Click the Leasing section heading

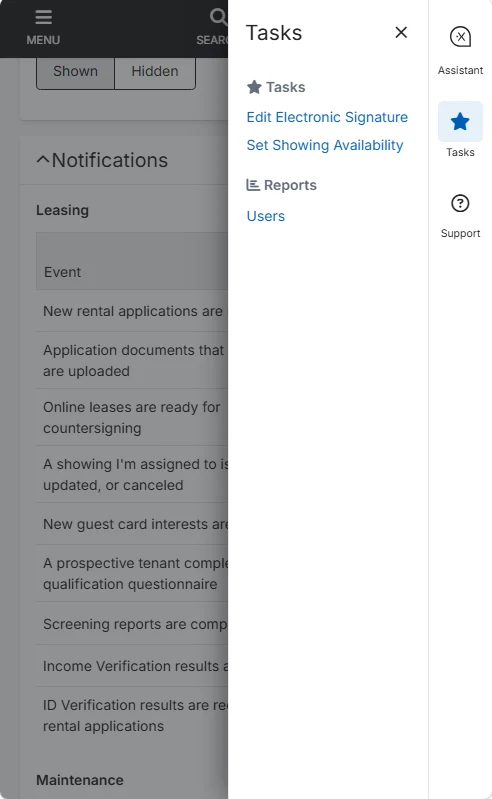[x=62, y=210]
